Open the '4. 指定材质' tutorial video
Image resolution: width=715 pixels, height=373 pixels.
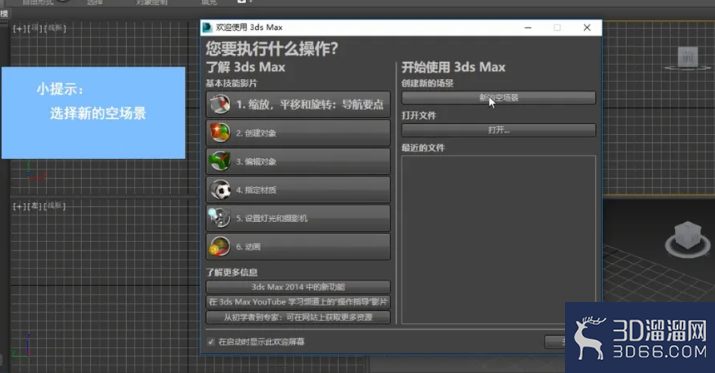[x=298, y=190]
